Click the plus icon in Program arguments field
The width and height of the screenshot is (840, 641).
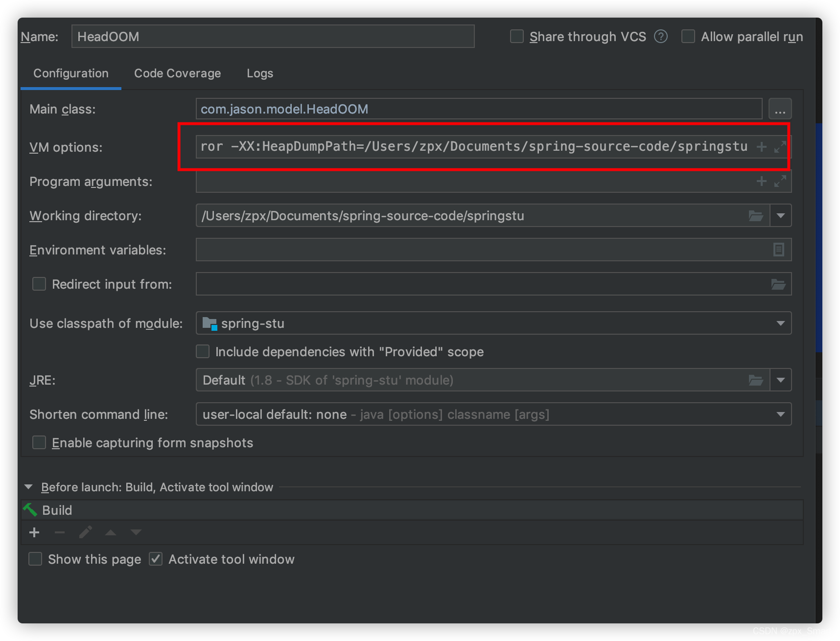761,182
